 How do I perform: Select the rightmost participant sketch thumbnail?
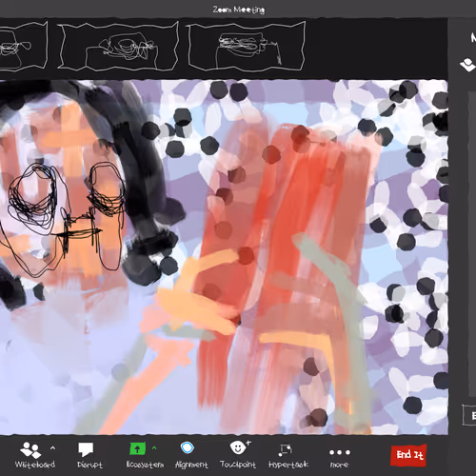coord(247,46)
